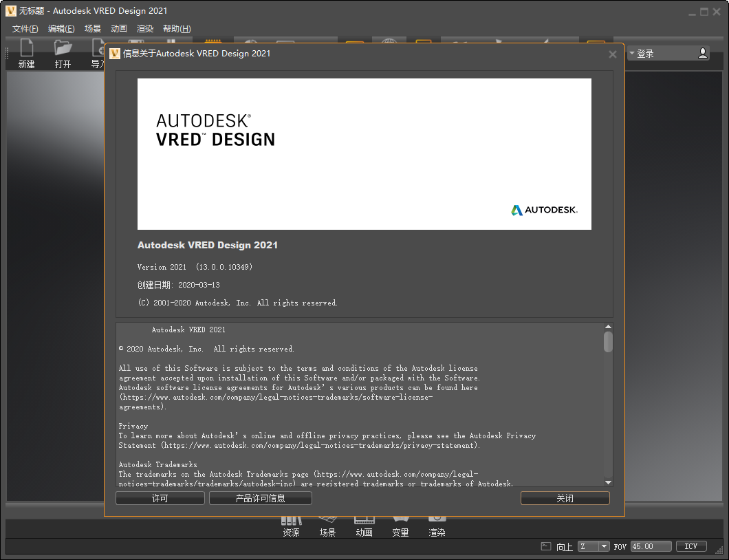This screenshot has height=560, width=729.
Task: Toggle the ICV button in the status bar
Action: pyautogui.click(x=690, y=546)
